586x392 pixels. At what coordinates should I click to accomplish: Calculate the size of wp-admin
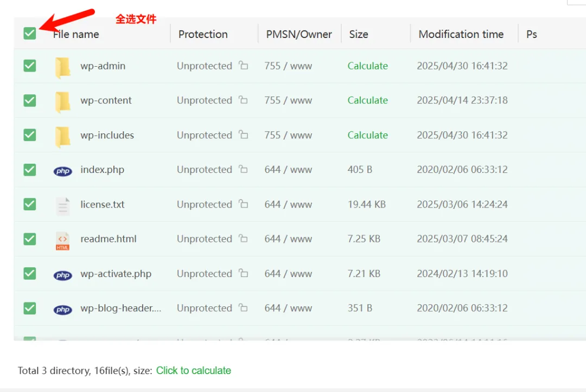click(368, 66)
